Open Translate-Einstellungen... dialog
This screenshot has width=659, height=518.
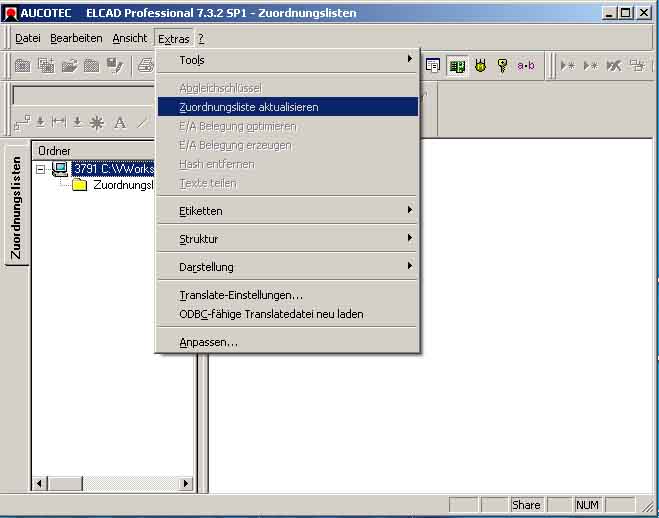pos(288,295)
